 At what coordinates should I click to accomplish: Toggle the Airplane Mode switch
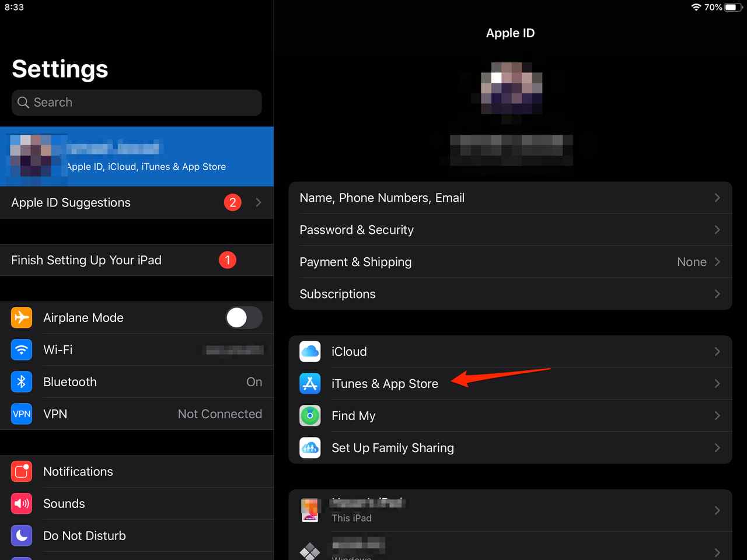244,317
